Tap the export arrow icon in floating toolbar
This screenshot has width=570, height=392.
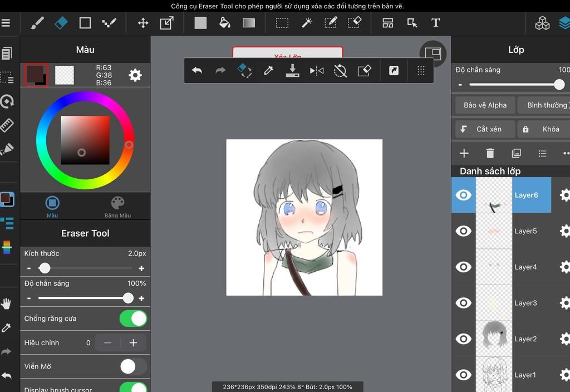394,71
